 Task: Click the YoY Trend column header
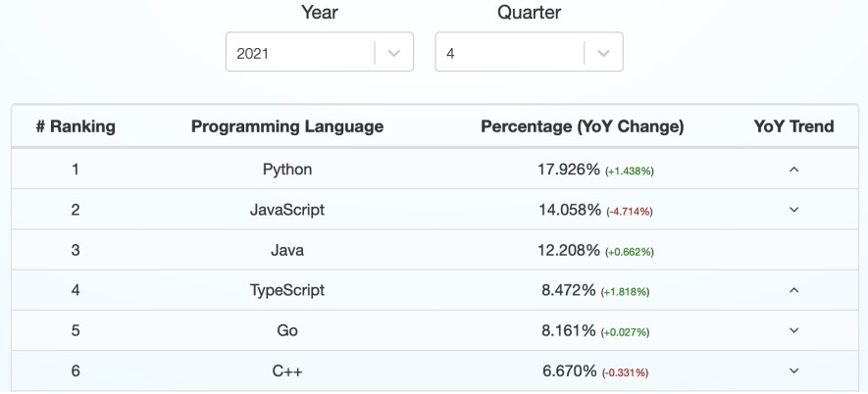coord(793,126)
